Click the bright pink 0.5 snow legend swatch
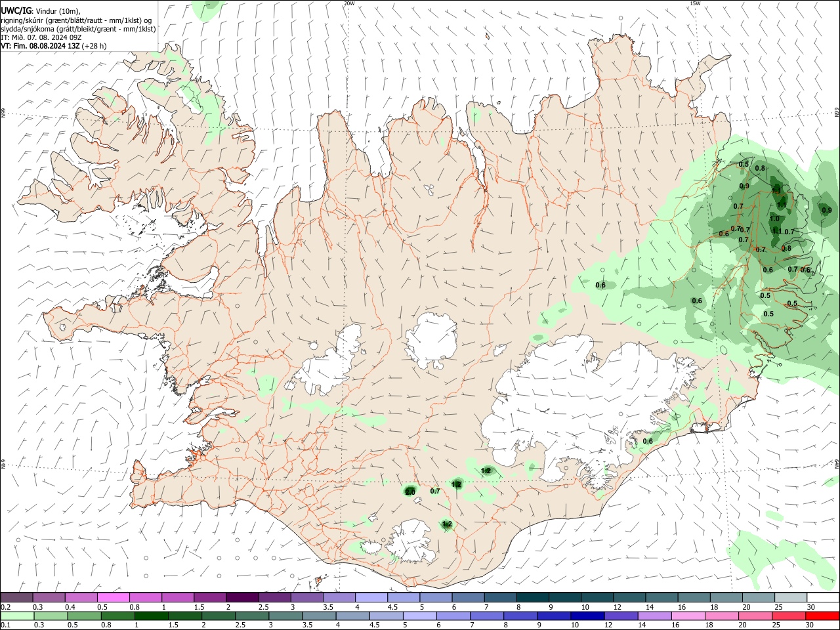 [113, 597]
